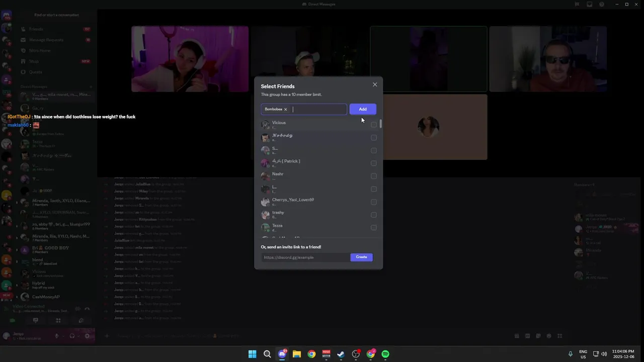Image resolution: width=644 pixels, height=362 pixels.
Task: Open File Explorer from the taskbar
Action: pyautogui.click(x=297, y=354)
